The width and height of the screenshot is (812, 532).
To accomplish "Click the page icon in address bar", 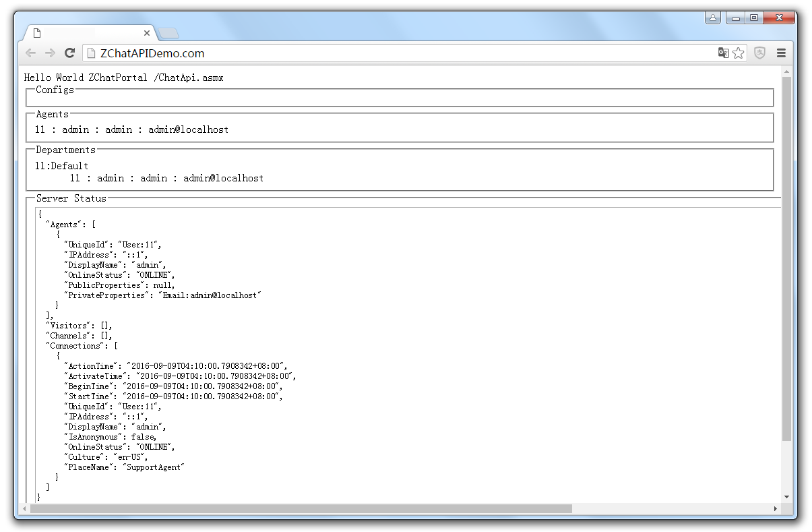I will 92,53.
